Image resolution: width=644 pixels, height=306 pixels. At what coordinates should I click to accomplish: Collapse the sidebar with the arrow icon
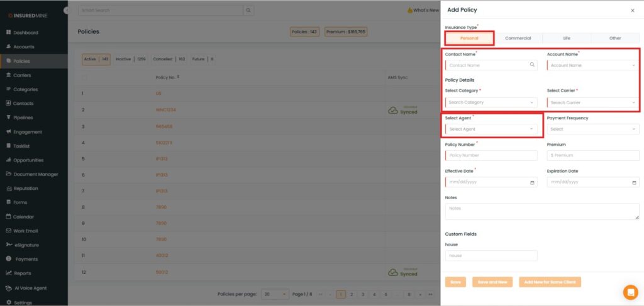click(x=67, y=11)
